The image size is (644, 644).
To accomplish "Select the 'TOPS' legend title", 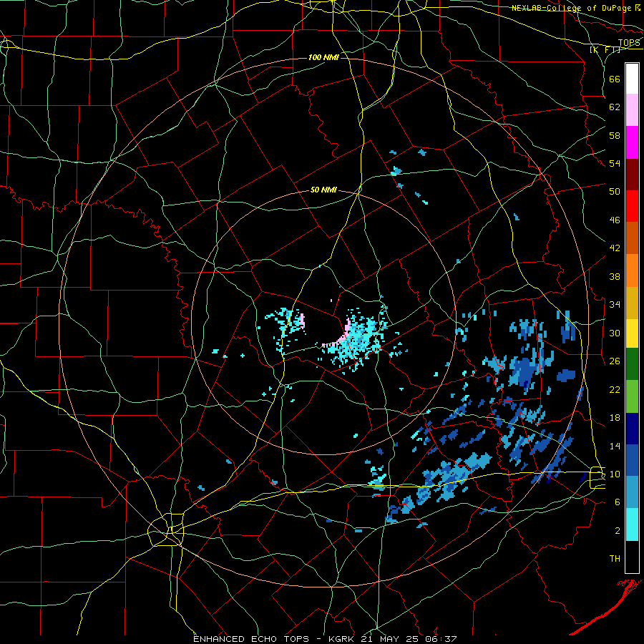I will click(629, 43).
